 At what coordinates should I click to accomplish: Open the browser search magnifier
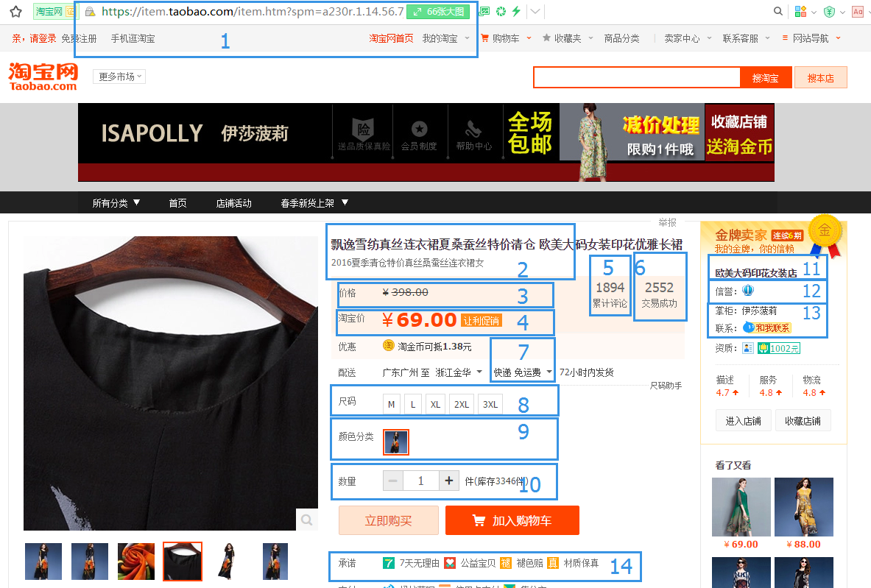pyautogui.click(x=777, y=11)
